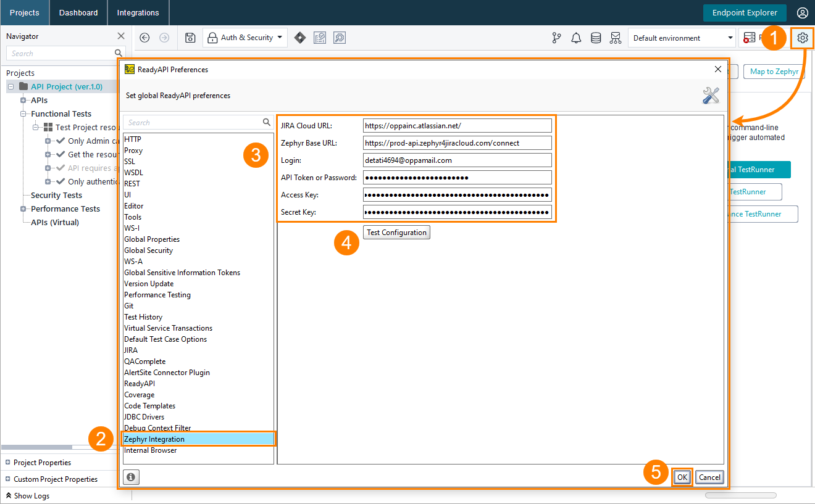Screen dimensions: 815x504
Task: Click the Secret Key field
Action: pos(458,212)
